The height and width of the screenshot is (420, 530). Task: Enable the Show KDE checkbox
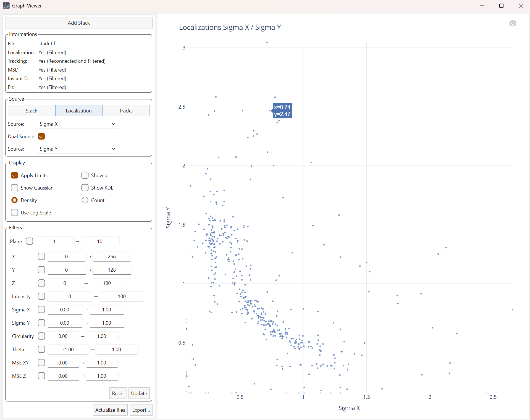click(85, 188)
